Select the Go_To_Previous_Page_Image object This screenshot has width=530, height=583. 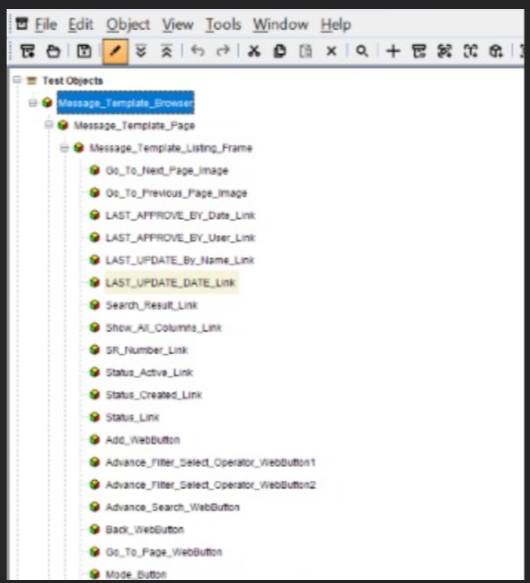pos(176,193)
